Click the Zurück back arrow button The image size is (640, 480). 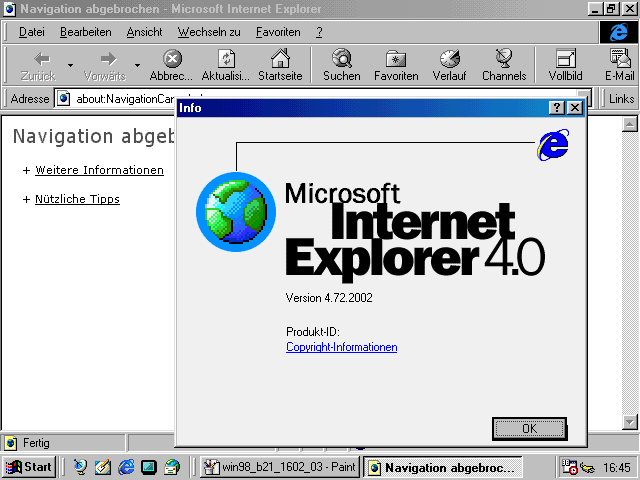coord(38,66)
